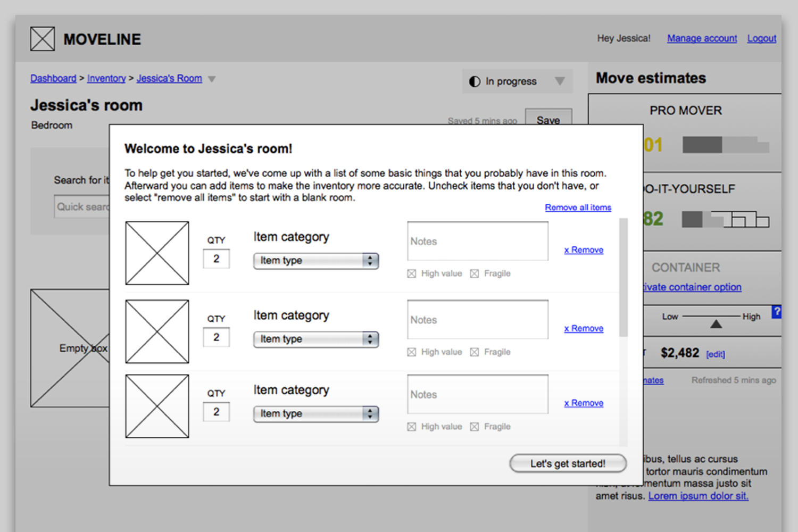
Task: Click Welcome to Jessica's room! heading
Action: (x=209, y=149)
